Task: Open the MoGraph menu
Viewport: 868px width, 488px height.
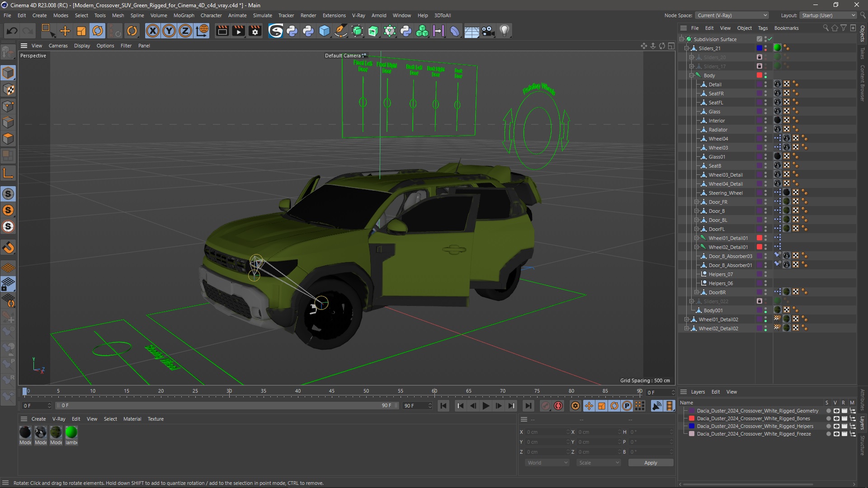Action: pyautogui.click(x=184, y=15)
